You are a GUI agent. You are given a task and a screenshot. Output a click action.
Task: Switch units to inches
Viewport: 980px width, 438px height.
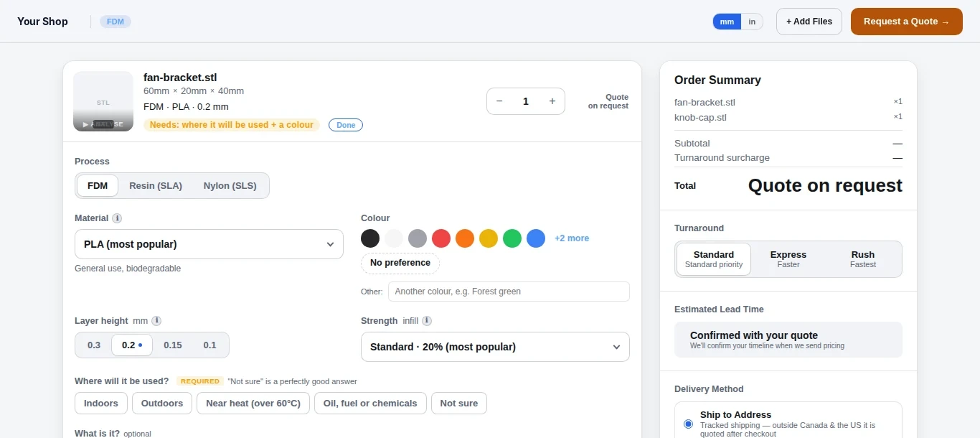752,22
